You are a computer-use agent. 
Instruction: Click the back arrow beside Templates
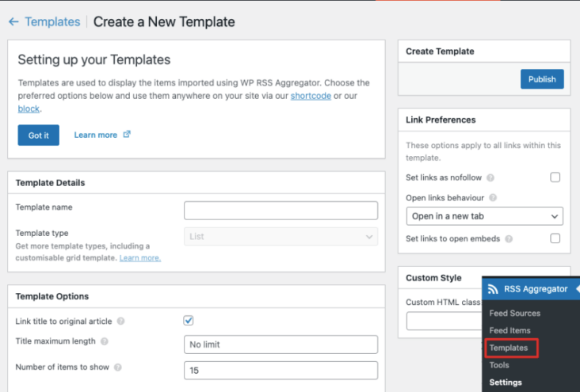[13, 22]
